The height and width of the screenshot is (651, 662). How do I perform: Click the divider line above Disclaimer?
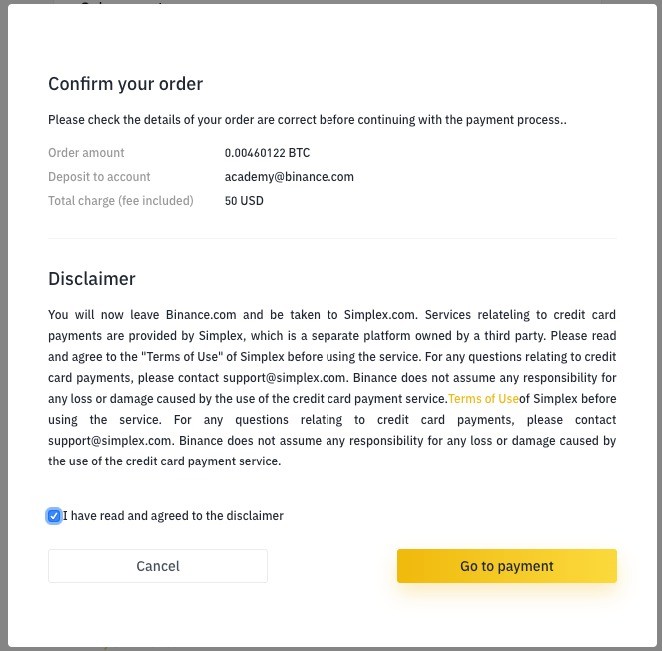(332, 238)
